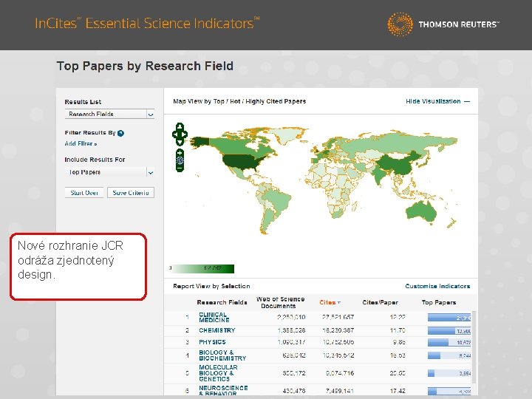Sort by the Cites column arrow
532x399 pixels.
coord(339,303)
